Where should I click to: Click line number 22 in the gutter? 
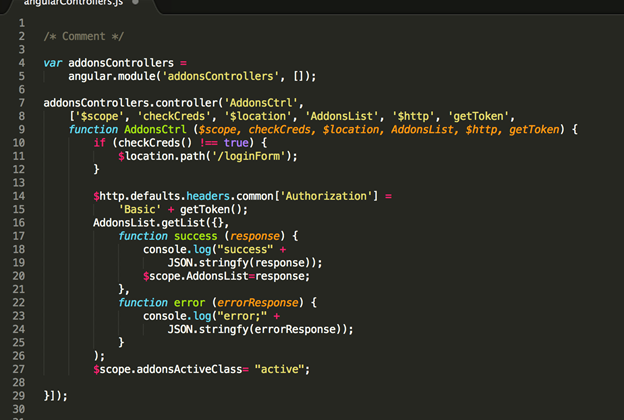tap(19, 303)
